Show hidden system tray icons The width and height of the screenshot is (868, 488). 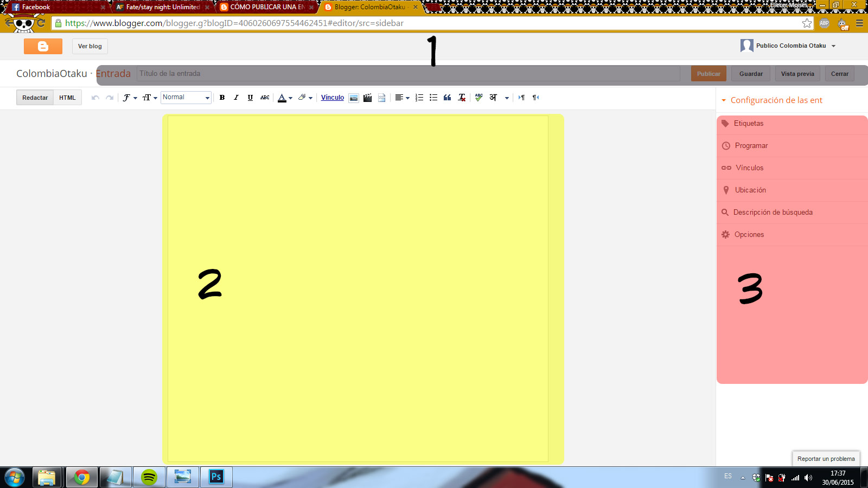pyautogui.click(x=743, y=478)
